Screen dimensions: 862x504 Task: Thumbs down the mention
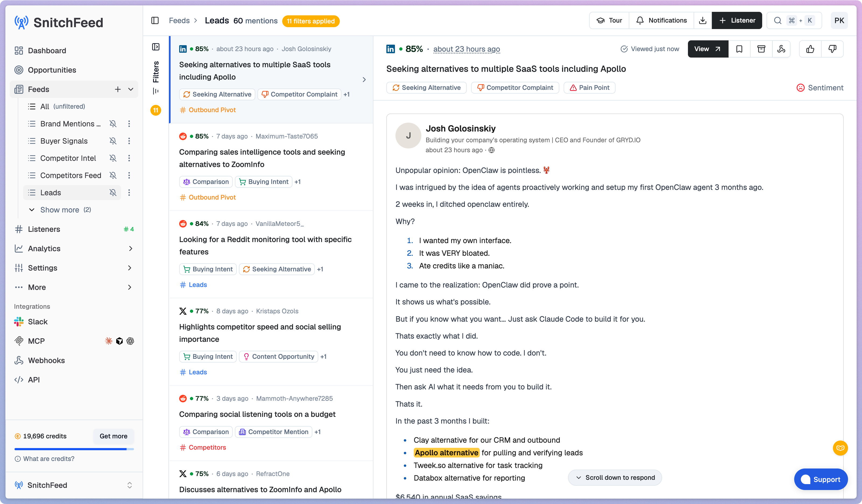(x=832, y=49)
